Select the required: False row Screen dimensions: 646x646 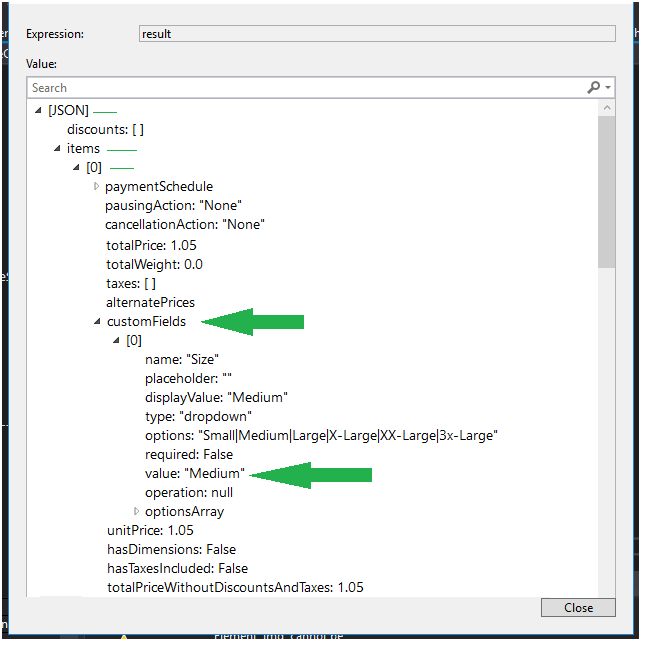click(189, 454)
